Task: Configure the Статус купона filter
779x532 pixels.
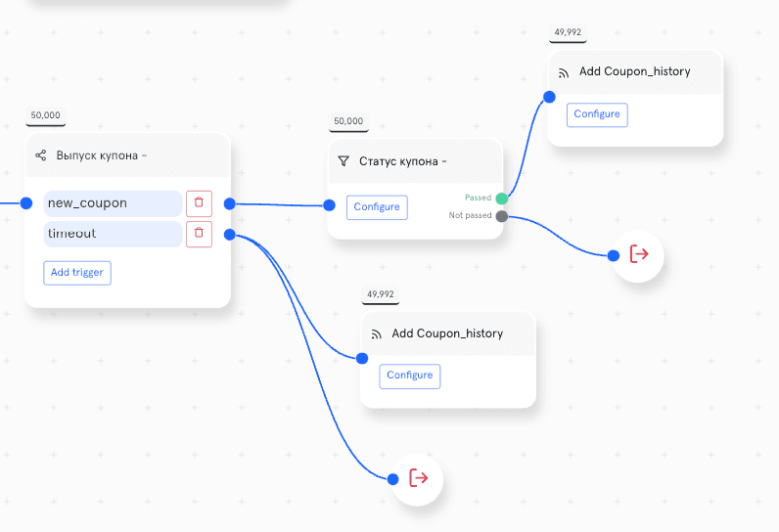Action: pos(377,207)
